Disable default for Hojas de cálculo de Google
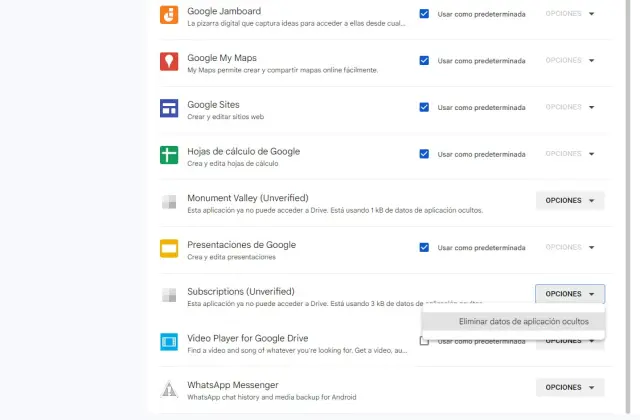This screenshot has height=420, width=640. [424, 154]
